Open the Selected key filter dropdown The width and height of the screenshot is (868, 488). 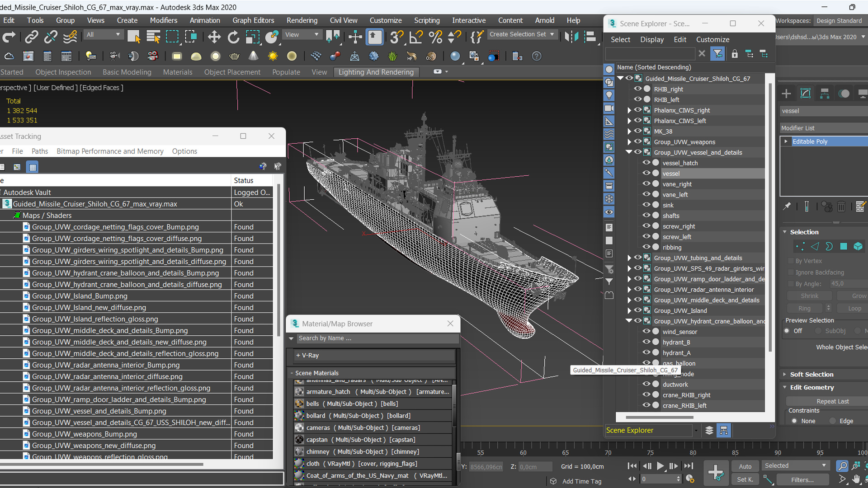point(795,466)
